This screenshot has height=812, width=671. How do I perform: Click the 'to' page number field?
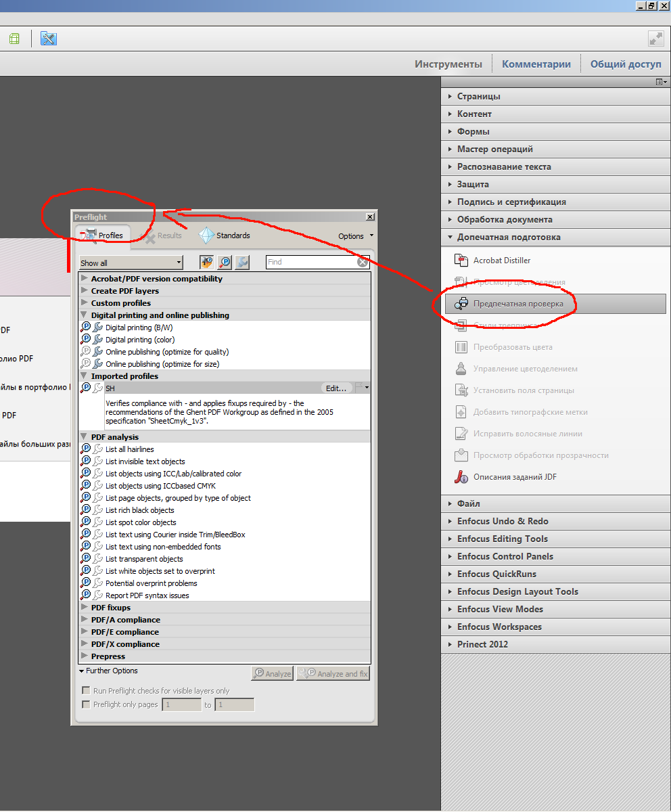pyautogui.click(x=234, y=705)
